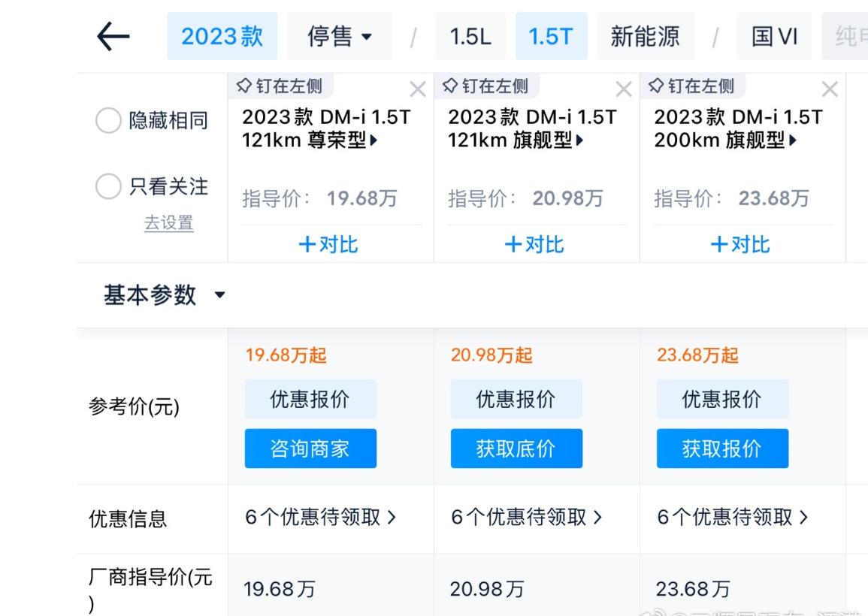Click the 19.68万起 reference price
The height and width of the screenshot is (616, 868).
[x=286, y=355]
